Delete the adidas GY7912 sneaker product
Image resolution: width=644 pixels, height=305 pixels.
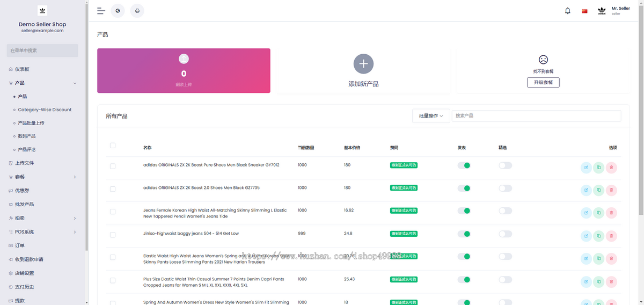611,168
